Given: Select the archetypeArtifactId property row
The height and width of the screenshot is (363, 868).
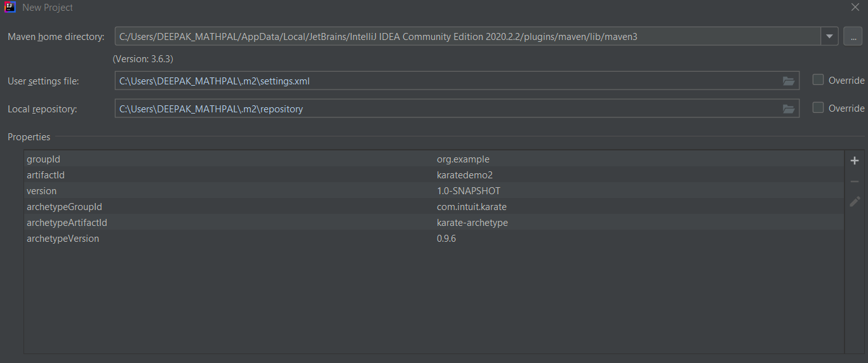Looking at the screenshot, I should [434, 223].
